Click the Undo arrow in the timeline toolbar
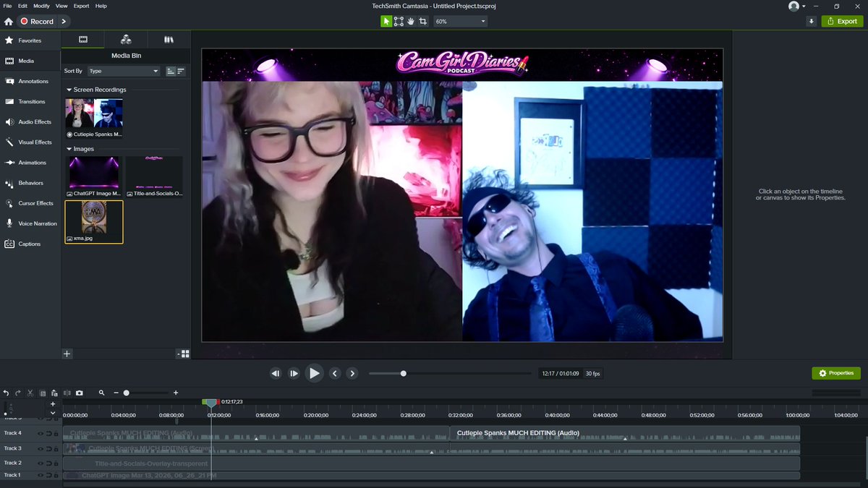This screenshot has height=488, width=868. (6, 393)
